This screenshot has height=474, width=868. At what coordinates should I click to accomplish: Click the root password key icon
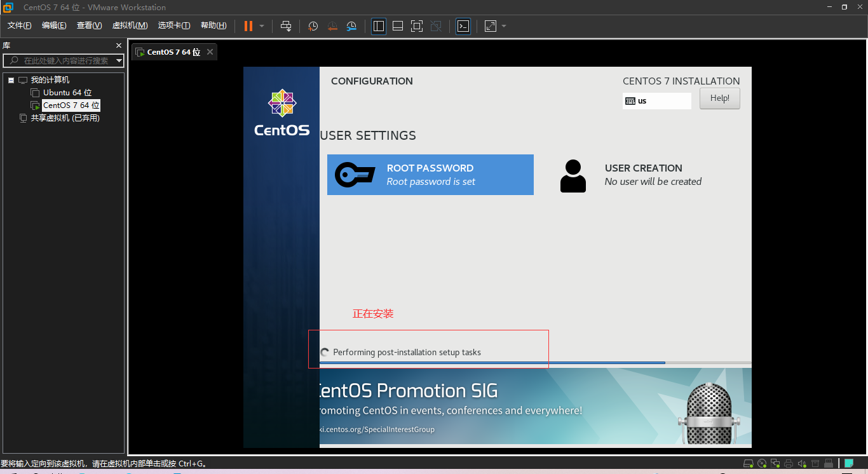coord(355,175)
